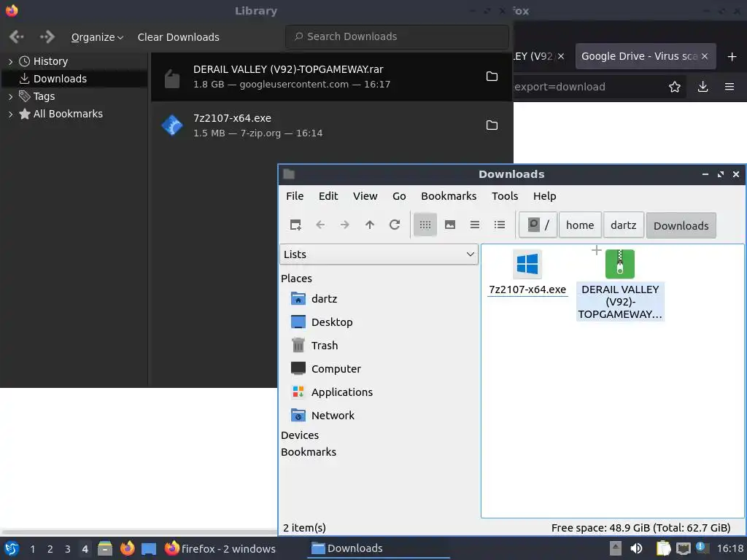Open the Help menu in file manager
This screenshot has height=560, width=747.
pyautogui.click(x=544, y=196)
